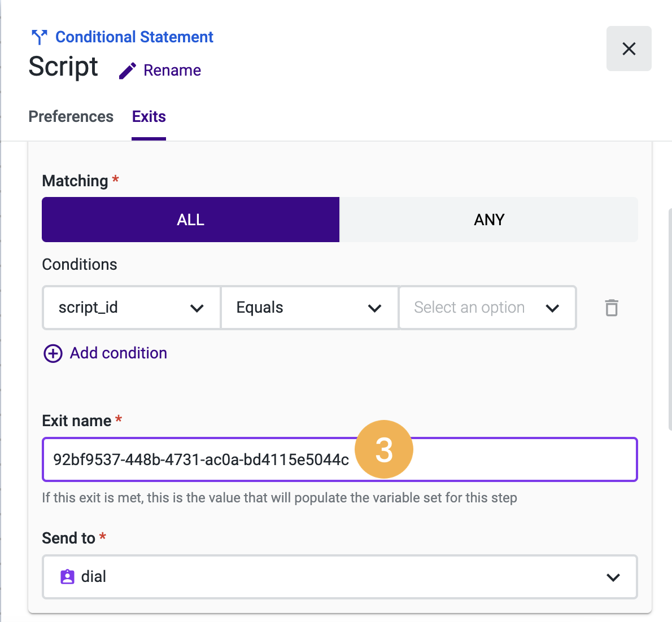Open the script_id variable dropdown
Viewport: 672px width, 622px height.
click(132, 308)
